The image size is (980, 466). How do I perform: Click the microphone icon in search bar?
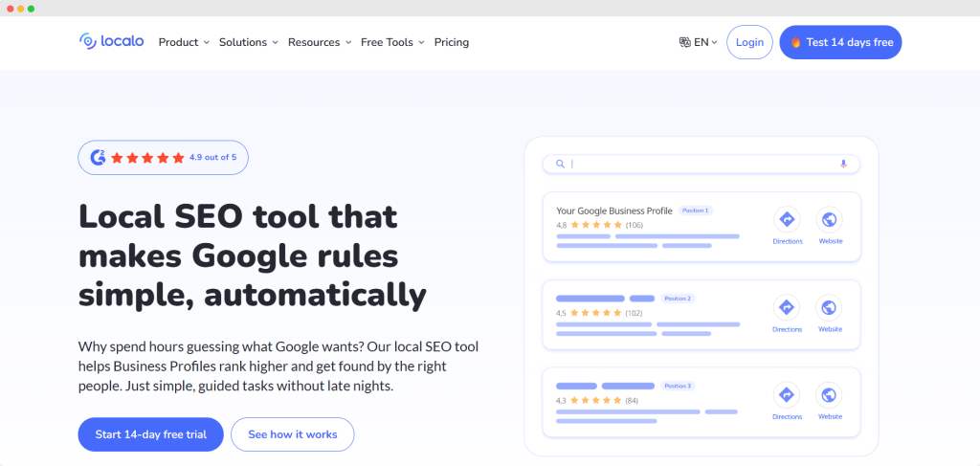pos(843,164)
